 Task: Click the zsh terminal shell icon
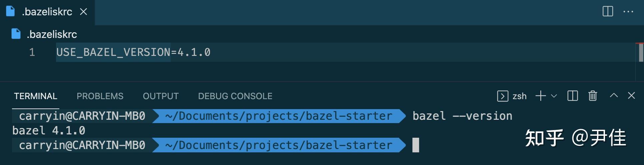click(x=503, y=96)
